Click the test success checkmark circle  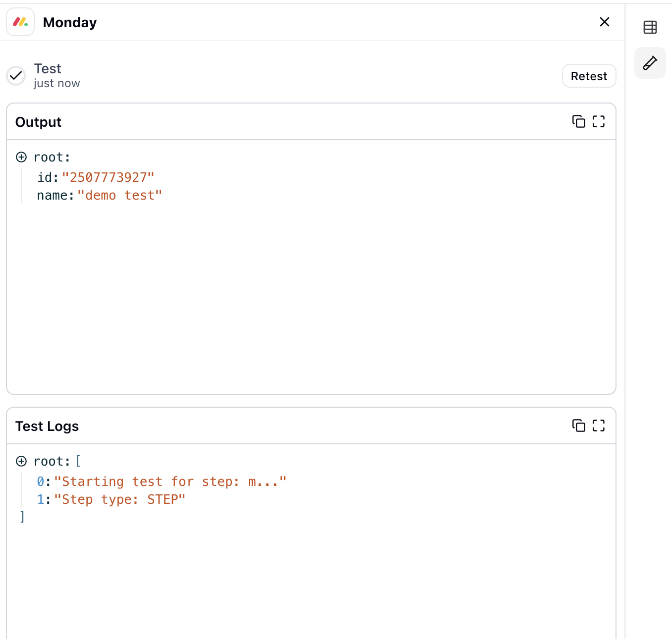15,76
